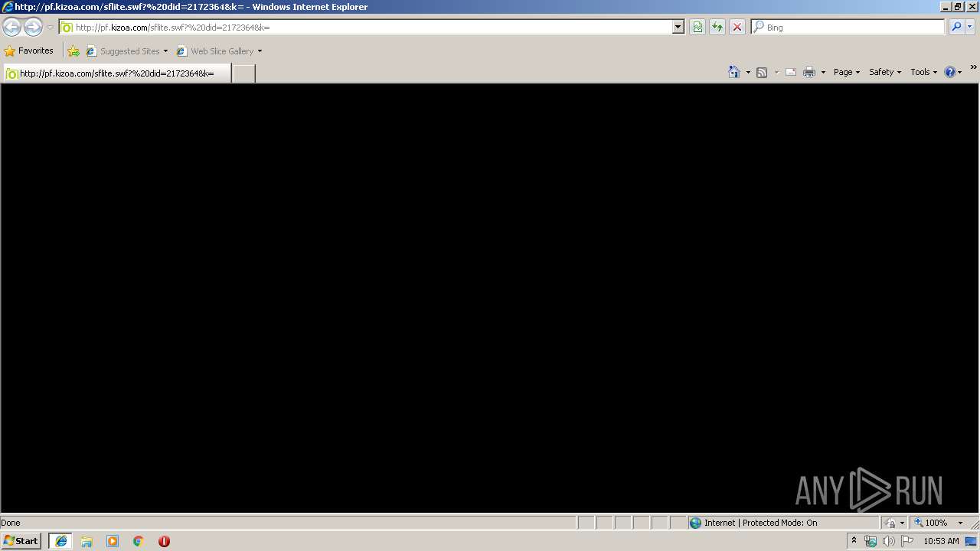Image resolution: width=980 pixels, height=551 pixels.
Task: Click Internet Explorer taskbar icon
Action: tap(60, 541)
